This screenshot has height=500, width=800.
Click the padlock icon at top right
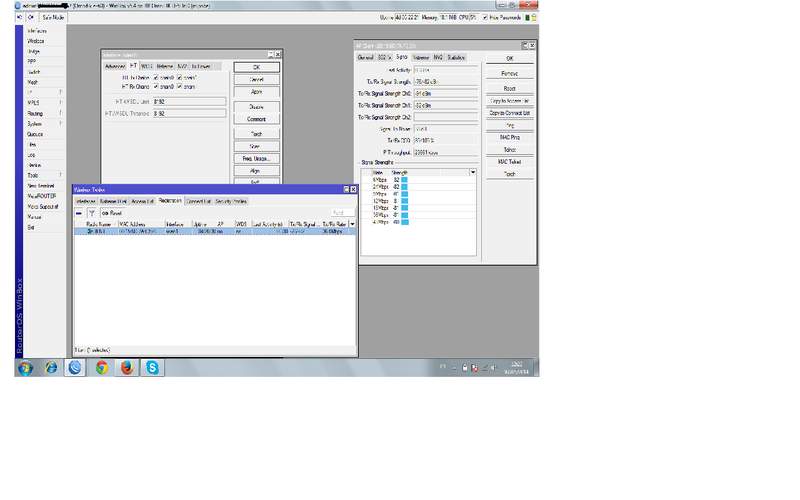click(534, 17)
